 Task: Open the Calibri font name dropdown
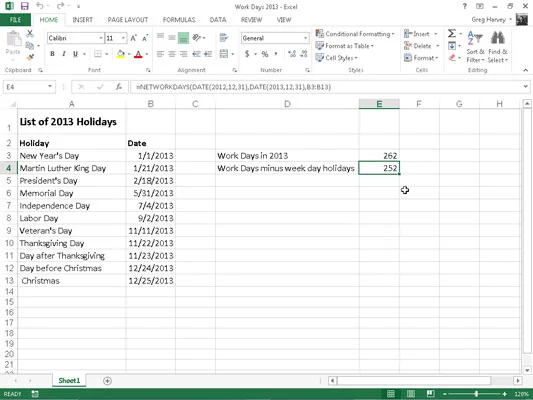(101, 38)
